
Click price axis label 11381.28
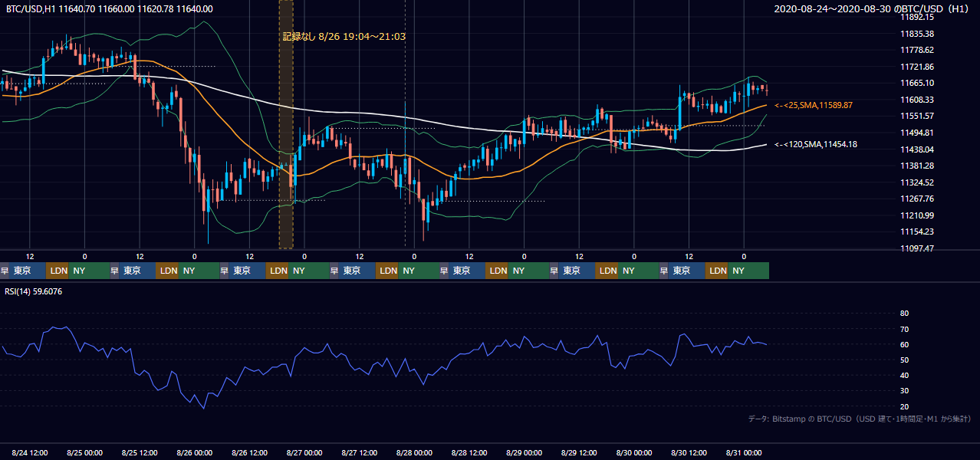[x=916, y=166]
